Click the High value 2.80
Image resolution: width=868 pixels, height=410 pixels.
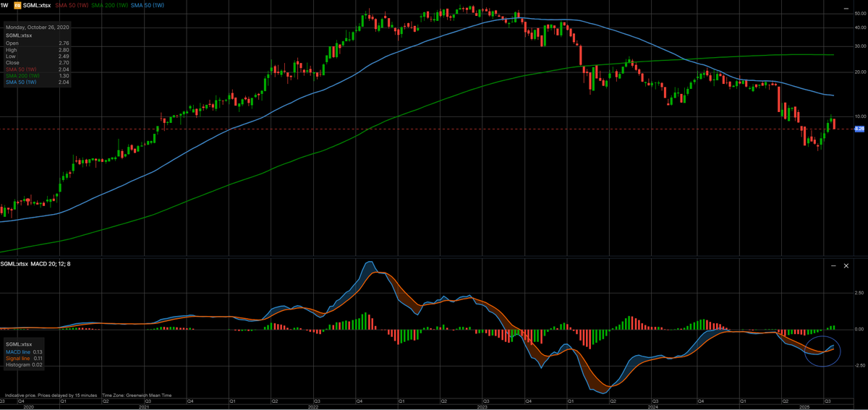63,50
